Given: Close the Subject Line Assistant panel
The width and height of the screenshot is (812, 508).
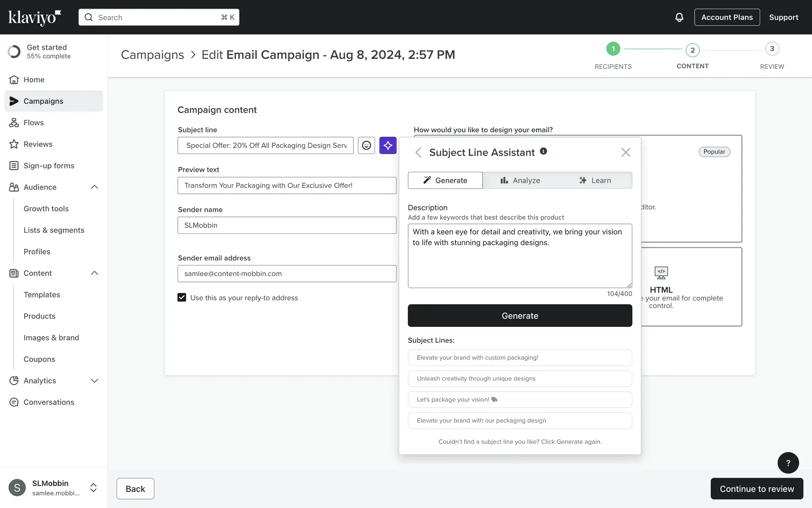Looking at the screenshot, I should 625,152.
